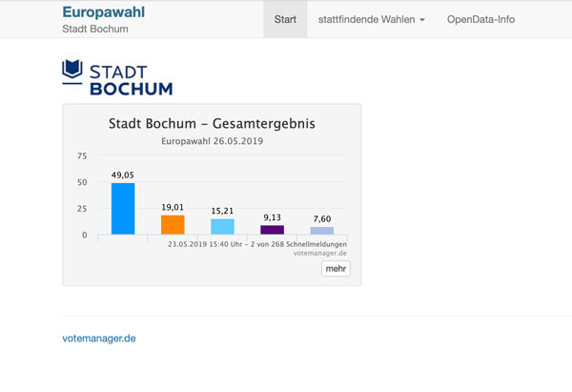Click the Stadt Bochum book logo icon

(x=72, y=70)
